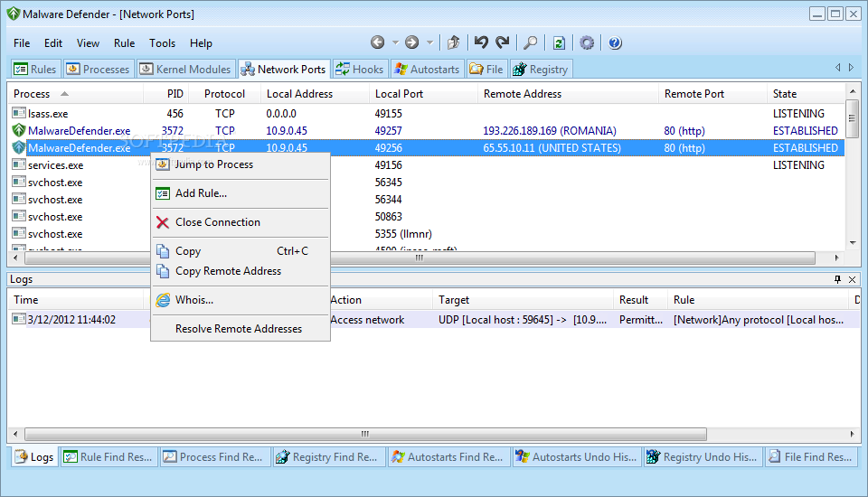Switch to the Registry tab
The image size is (868, 497).
[x=541, y=70]
